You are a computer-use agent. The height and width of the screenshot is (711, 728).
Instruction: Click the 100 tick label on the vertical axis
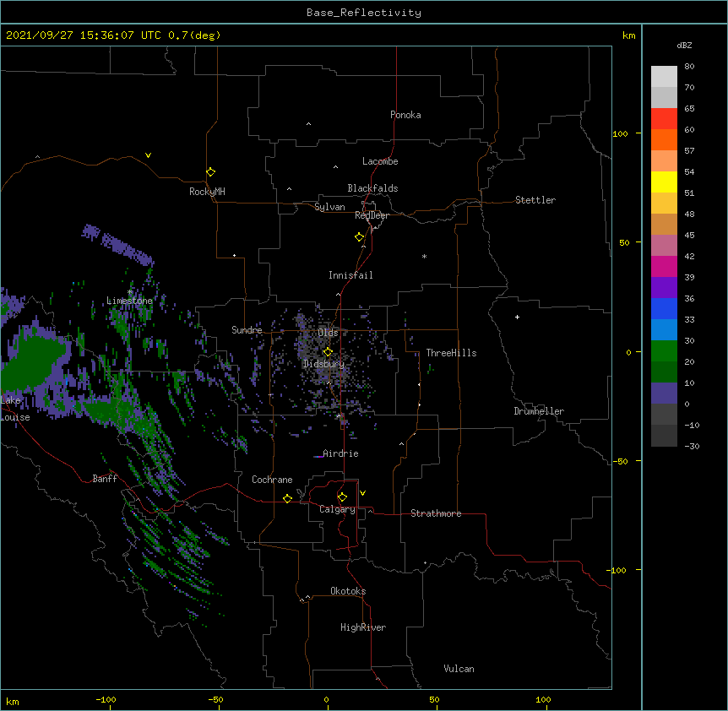pos(620,133)
